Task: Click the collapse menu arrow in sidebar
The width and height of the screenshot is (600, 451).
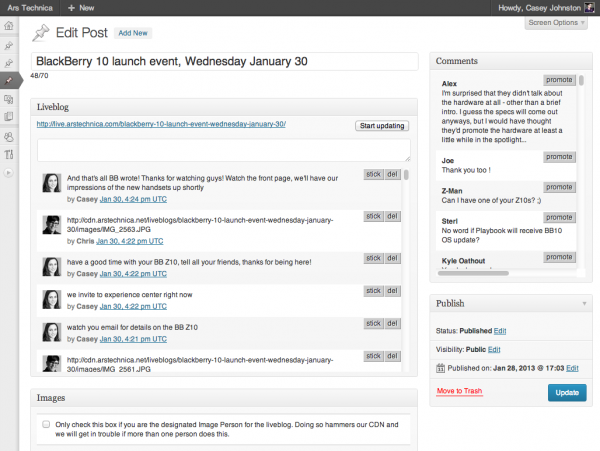Action: coord(9,173)
